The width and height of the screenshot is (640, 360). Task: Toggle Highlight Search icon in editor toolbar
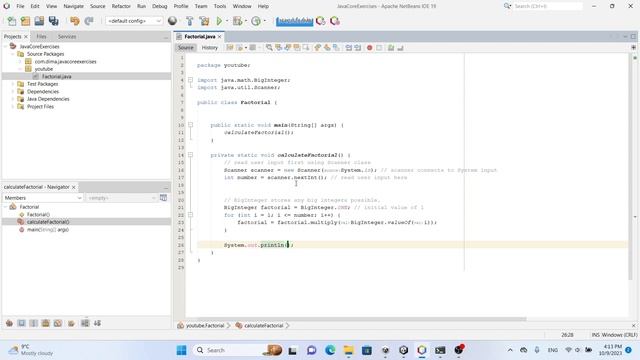click(x=297, y=48)
